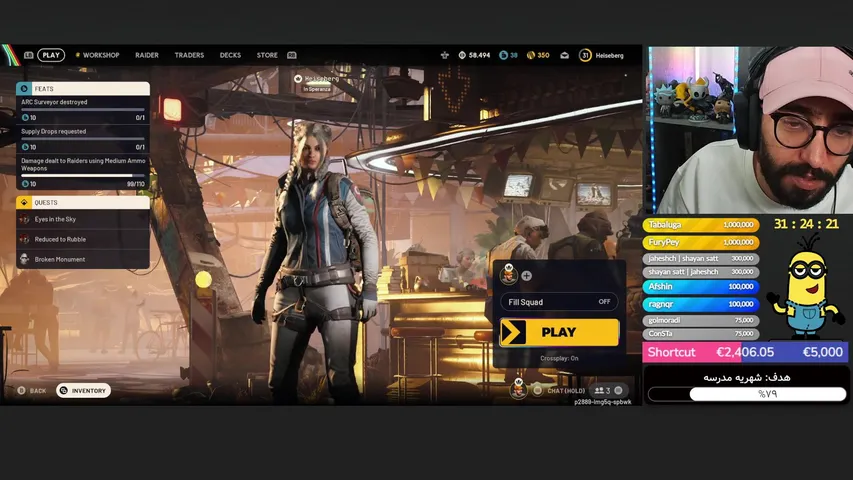This screenshot has width=853, height=480.
Task: Click the minion mascot image
Action: [808, 287]
